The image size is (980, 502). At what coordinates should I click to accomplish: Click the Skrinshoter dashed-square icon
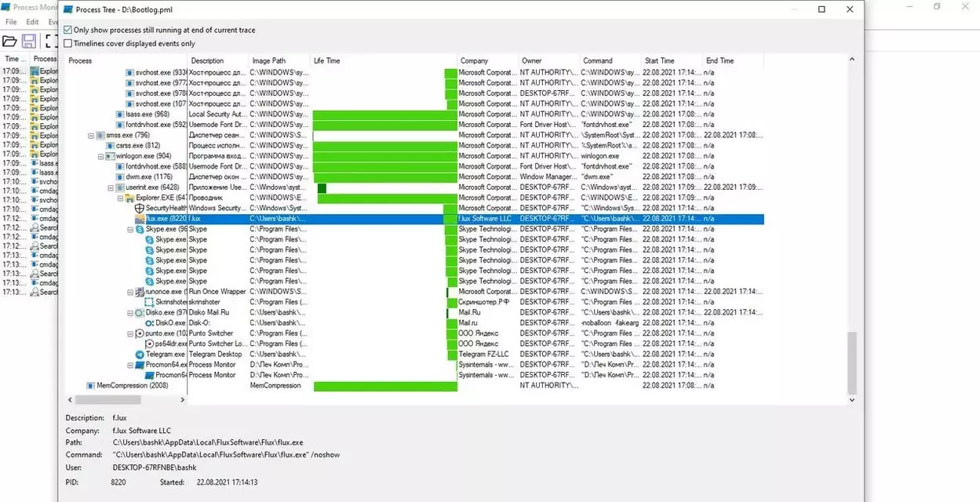coord(149,302)
